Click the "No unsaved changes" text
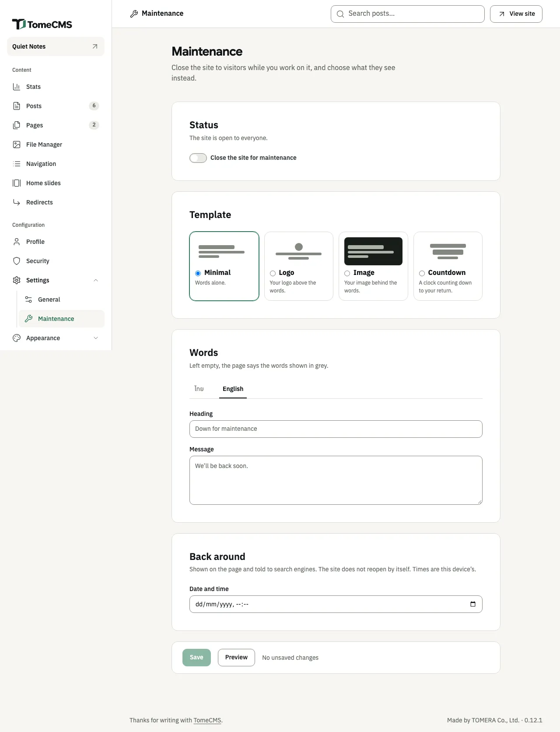This screenshot has width=560, height=732. (290, 658)
